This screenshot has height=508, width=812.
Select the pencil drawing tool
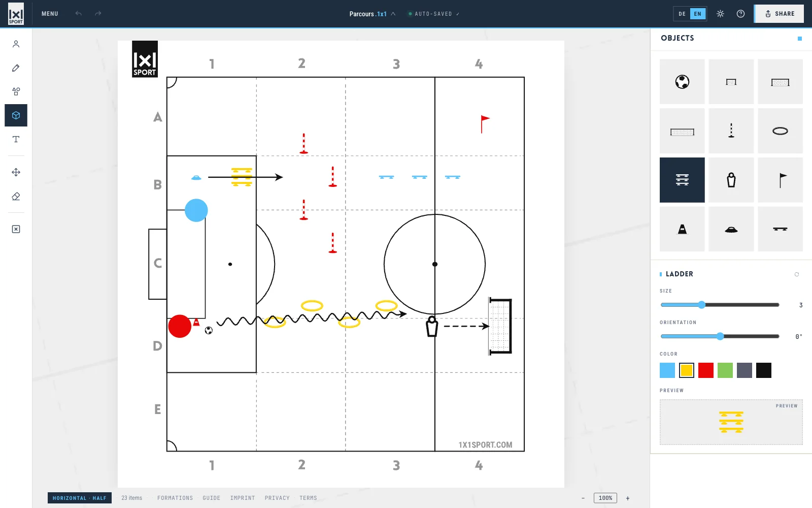16,68
